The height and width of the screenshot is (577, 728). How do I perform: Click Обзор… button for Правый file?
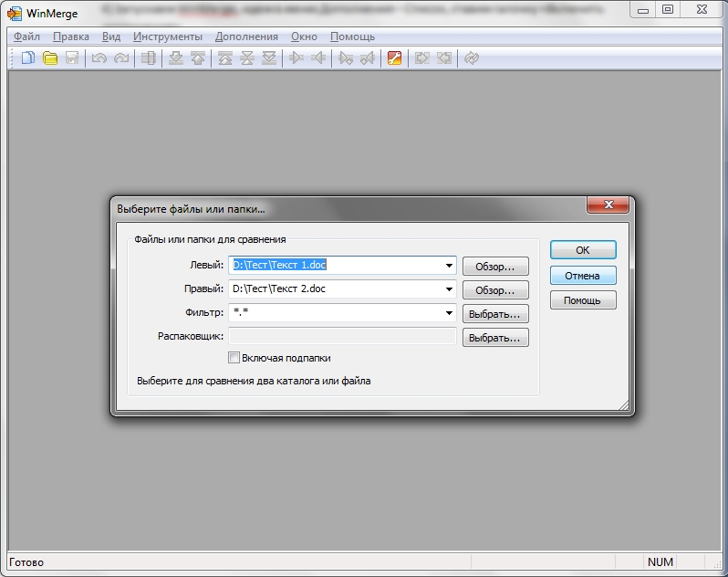pyautogui.click(x=495, y=290)
